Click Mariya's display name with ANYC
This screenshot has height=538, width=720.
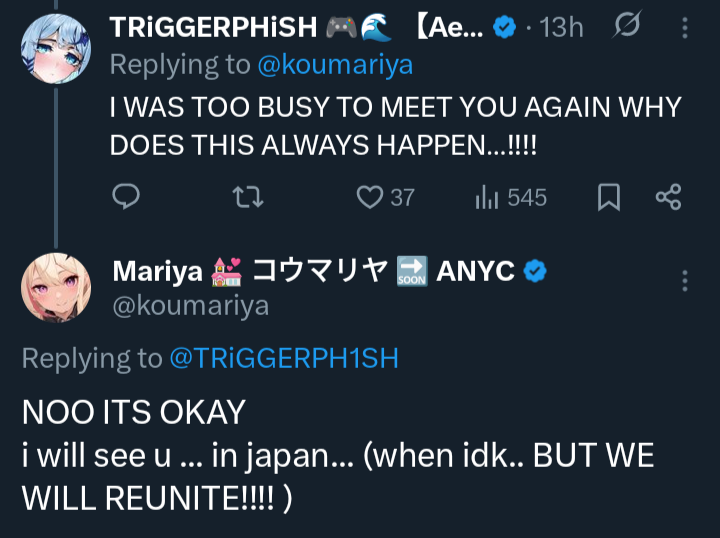[314, 271]
